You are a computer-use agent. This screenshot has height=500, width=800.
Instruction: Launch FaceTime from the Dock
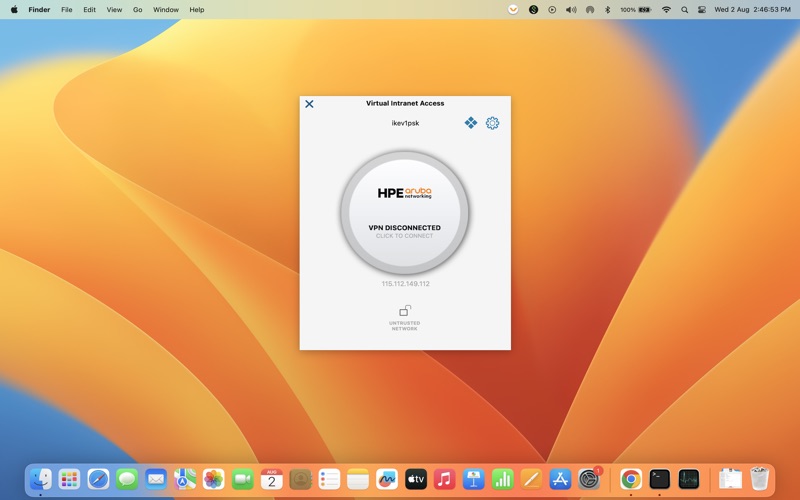tap(242, 479)
